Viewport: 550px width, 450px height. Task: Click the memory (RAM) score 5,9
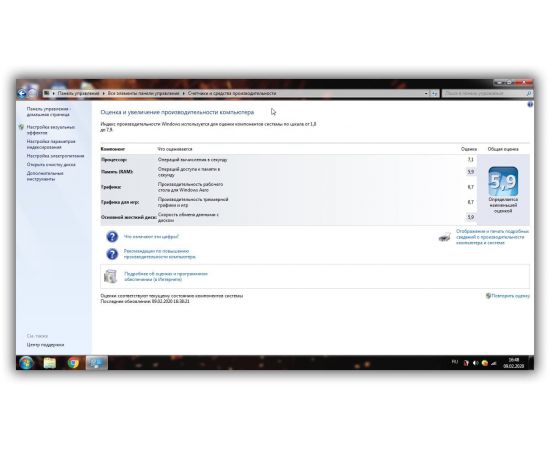[470, 172]
